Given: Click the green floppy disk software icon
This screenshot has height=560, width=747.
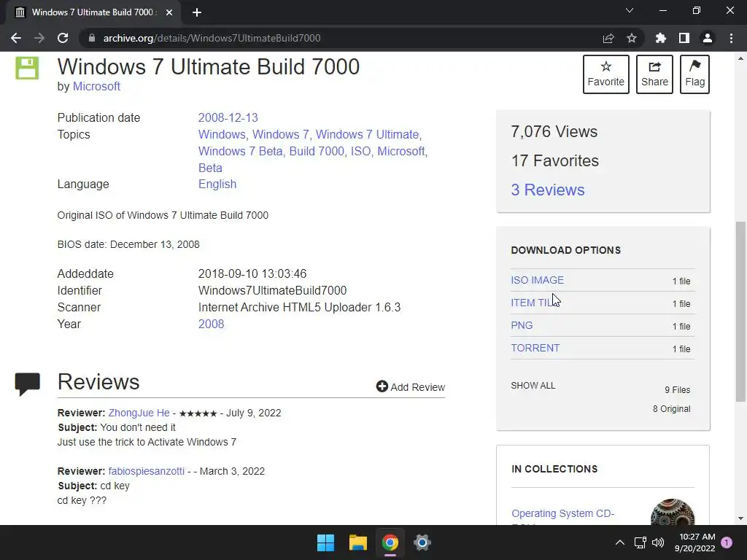Looking at the screenshot, I should 27,68.
